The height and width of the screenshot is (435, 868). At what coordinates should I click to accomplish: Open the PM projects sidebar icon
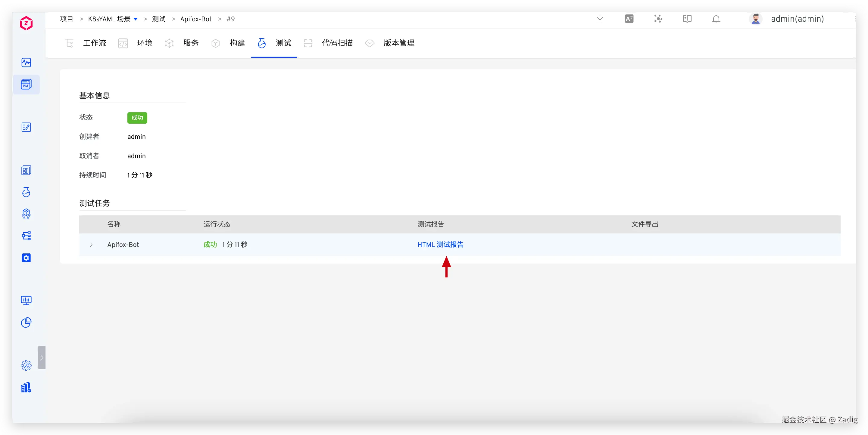click(26, 84)
